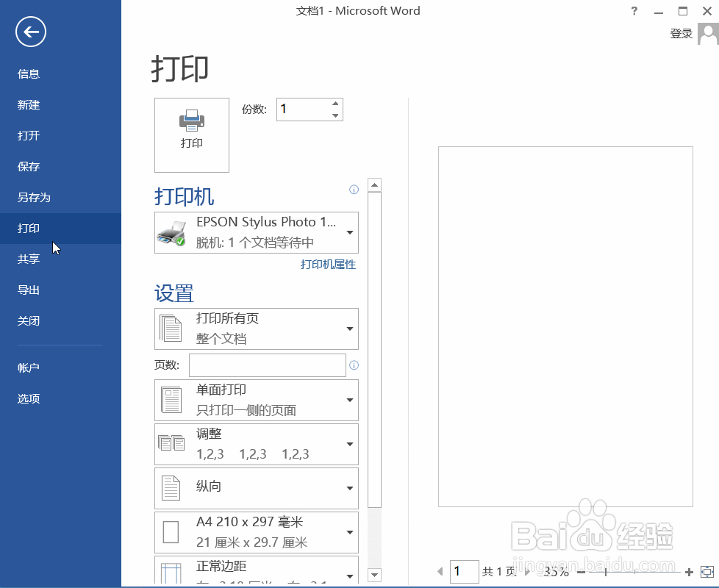Show the info icon next to 页数
Viewport: 719px width, 588px height.
354,365
